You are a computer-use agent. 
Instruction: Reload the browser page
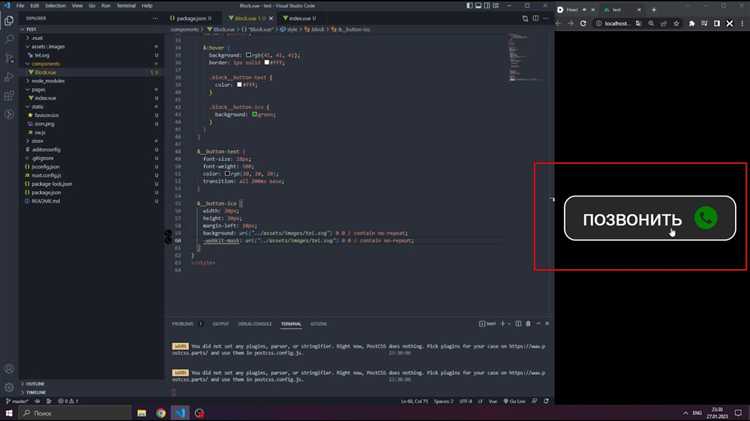584,23
